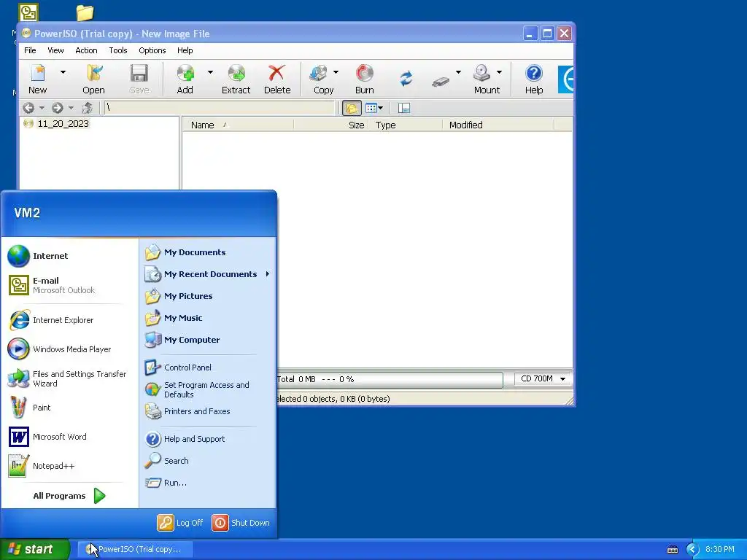The height and width of the screenshot is (560, 747).
Task: Expand My Recent Documents submenu
Action: 208,274
